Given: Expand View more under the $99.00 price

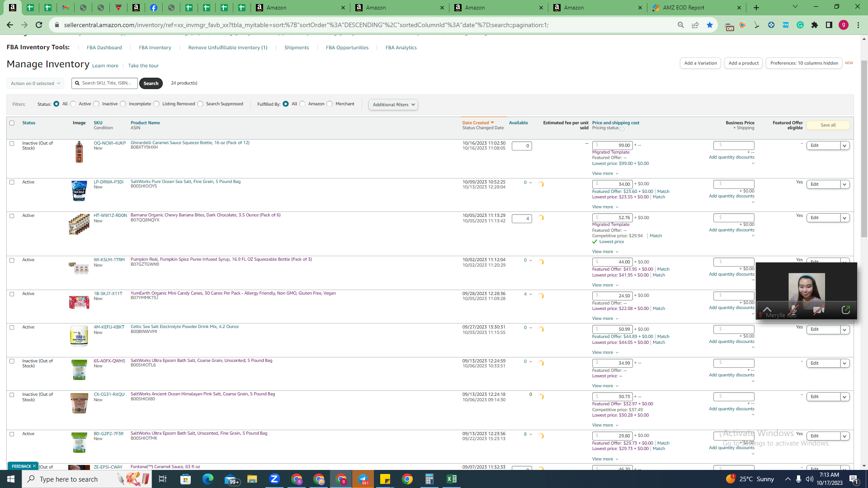Looking at the screenshot, I should [605, 174].
